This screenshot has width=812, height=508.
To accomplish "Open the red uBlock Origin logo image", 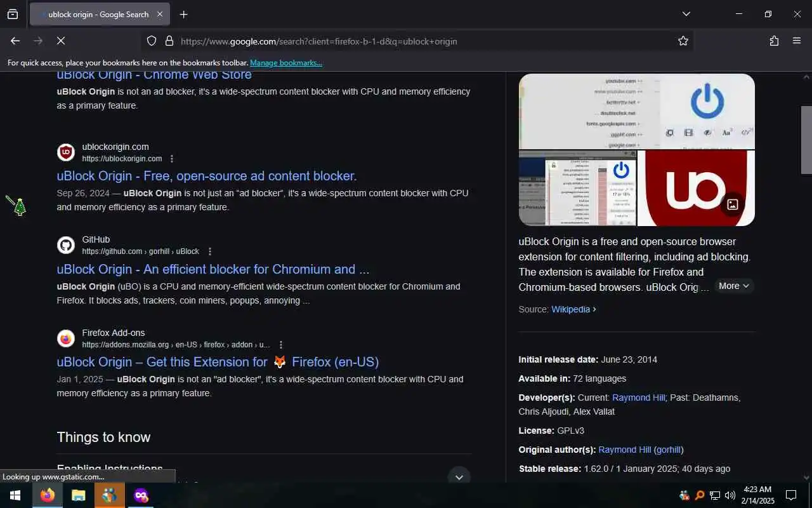I will pos(696,188).
